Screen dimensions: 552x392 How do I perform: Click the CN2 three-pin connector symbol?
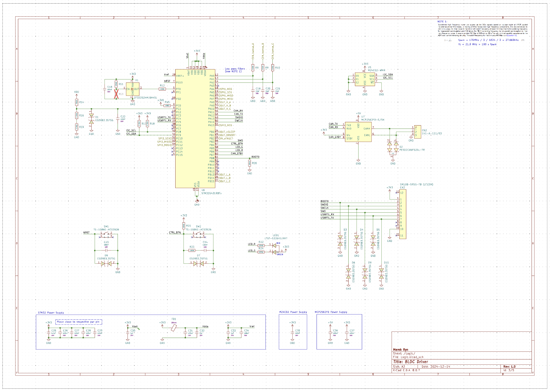pos(418,132)
